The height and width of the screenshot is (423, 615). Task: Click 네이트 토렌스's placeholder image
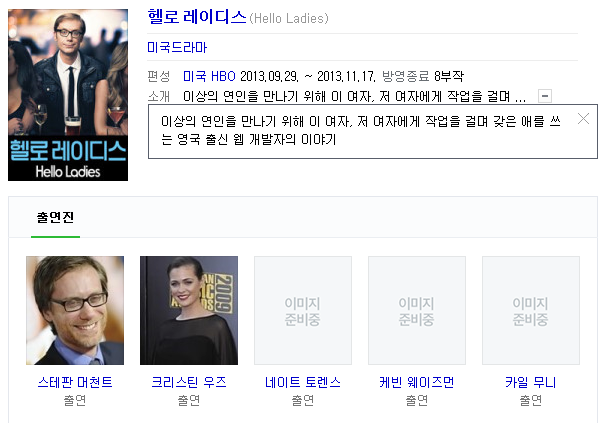tap(303, 310)
